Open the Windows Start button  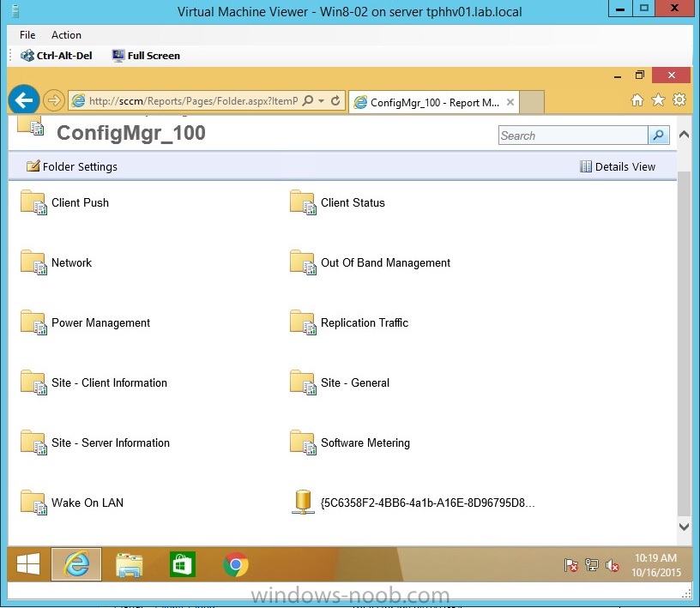28,564
